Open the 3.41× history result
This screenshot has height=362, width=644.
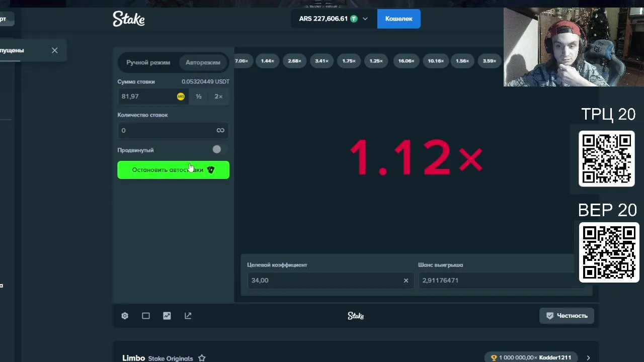[321, 61]
